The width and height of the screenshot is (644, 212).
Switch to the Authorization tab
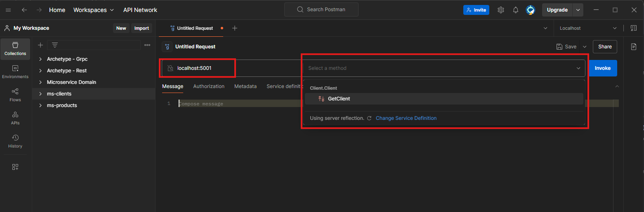click(x=209, y=86)
